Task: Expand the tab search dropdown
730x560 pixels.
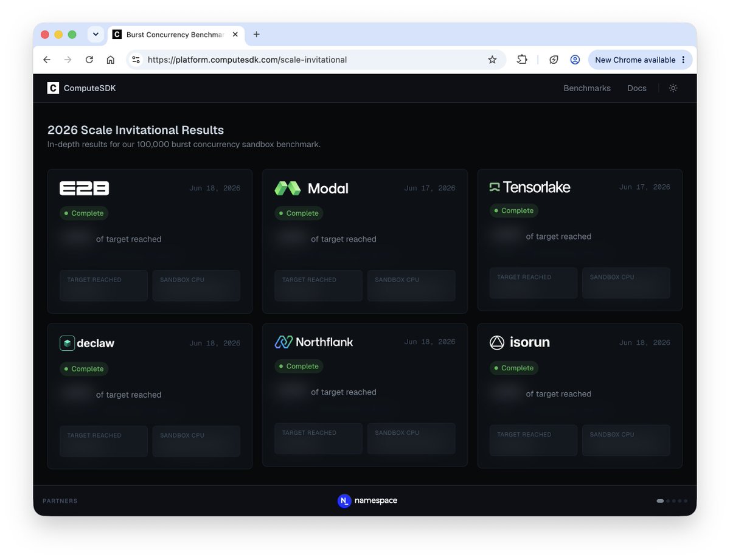Action: pos(96,35)
